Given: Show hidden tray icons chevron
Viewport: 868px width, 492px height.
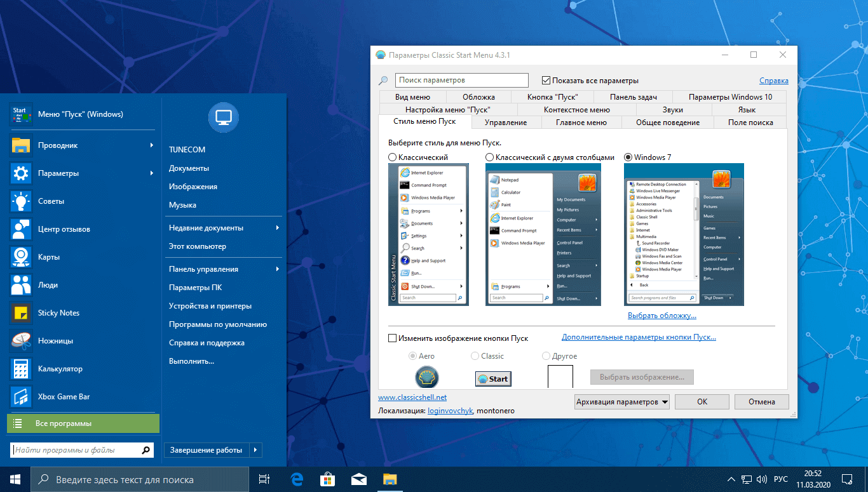Looking at the screenshot, I should tap(732, 479).
